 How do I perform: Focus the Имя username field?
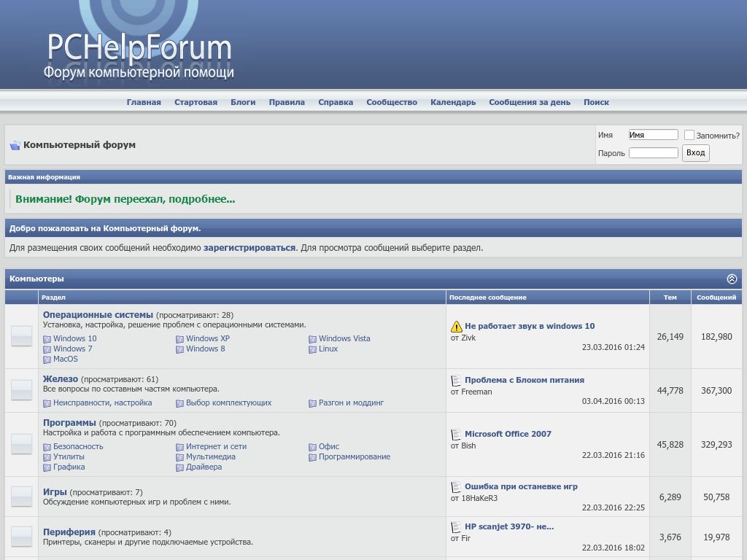click(653, 135)
